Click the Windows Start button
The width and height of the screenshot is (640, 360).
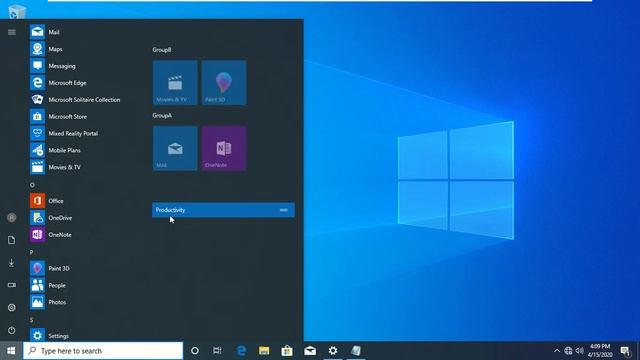11,351
